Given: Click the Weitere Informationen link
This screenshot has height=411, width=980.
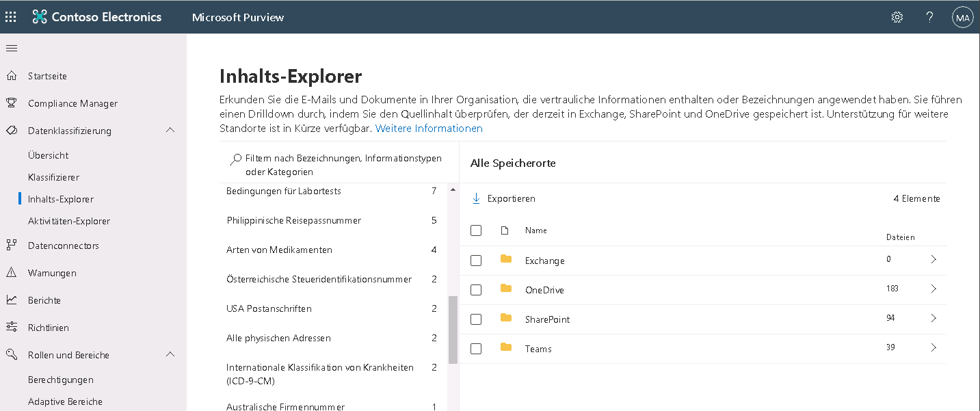Looking at the screenshot, I should click(x=428, y=128).
